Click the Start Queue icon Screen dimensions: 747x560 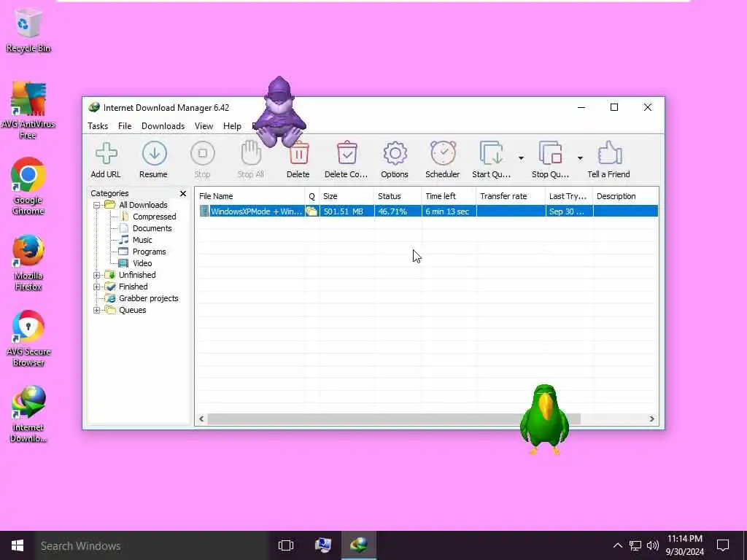coord(491,153)
